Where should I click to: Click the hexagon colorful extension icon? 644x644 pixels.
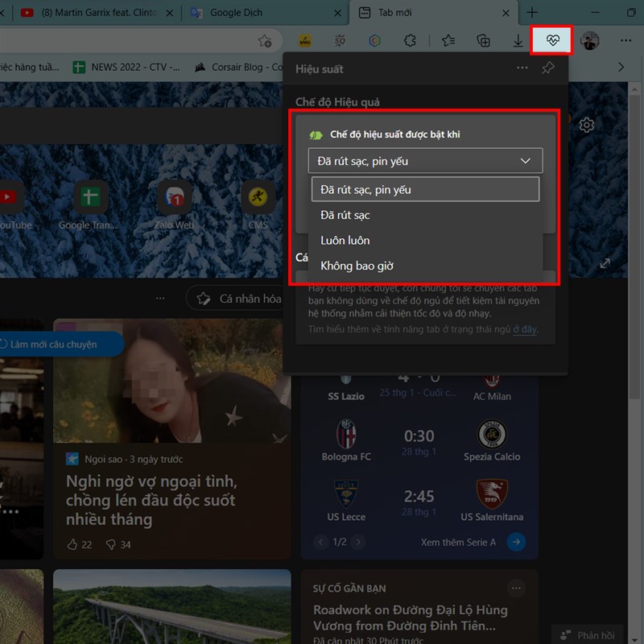[x=374, y=41]
